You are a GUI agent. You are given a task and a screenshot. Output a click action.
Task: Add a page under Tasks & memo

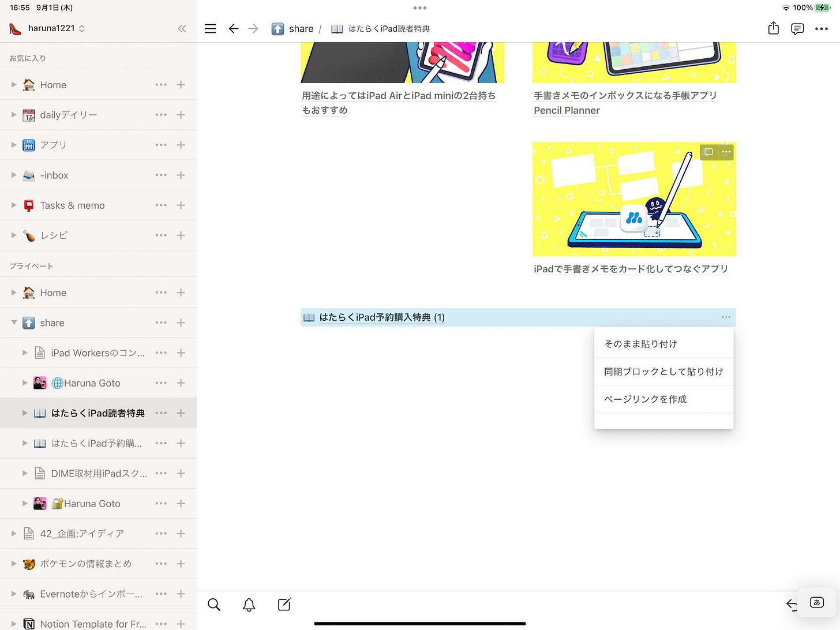[x=181, y=205]
